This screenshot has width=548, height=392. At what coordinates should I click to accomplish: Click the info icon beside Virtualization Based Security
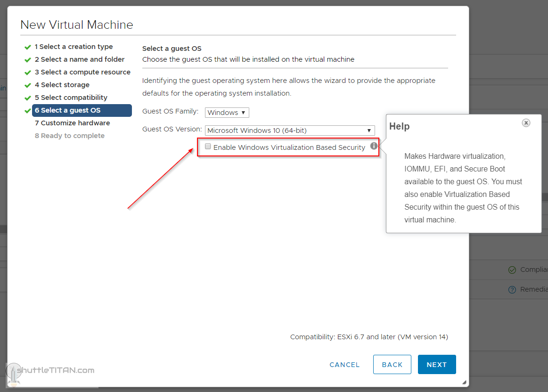(x=374, y=146)
